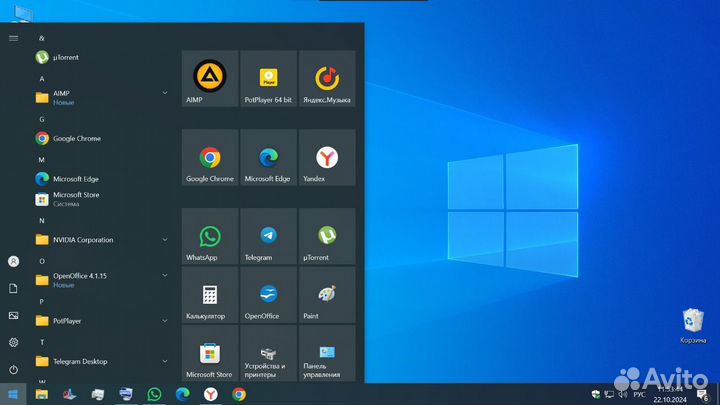Click the '&' header above µTorrent
720x405 pixels.
42,38
